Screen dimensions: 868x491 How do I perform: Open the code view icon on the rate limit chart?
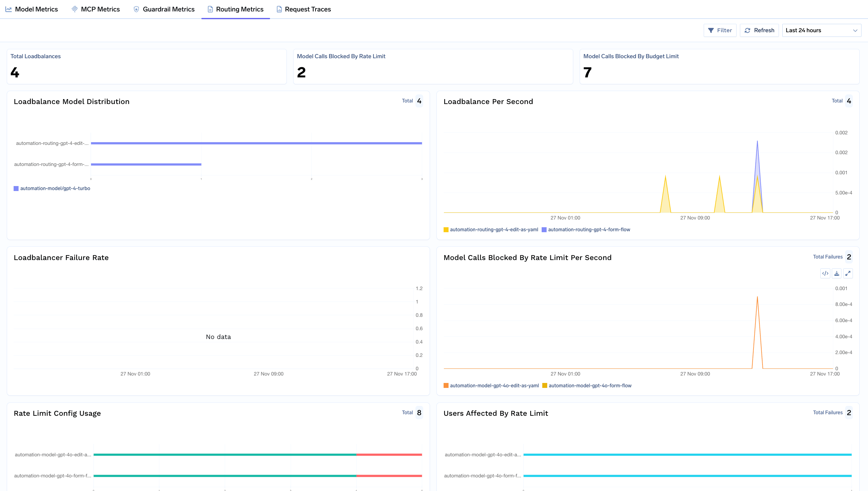825,273
